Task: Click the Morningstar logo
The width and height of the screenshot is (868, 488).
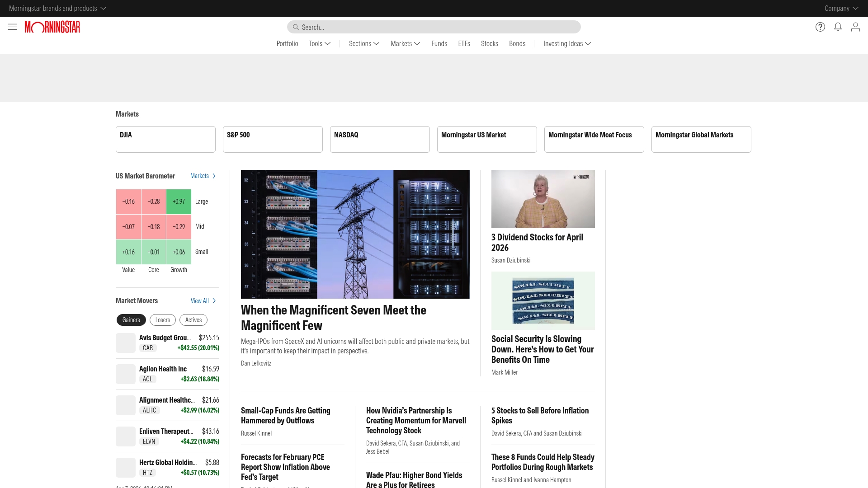Action: tap(52, 27)
